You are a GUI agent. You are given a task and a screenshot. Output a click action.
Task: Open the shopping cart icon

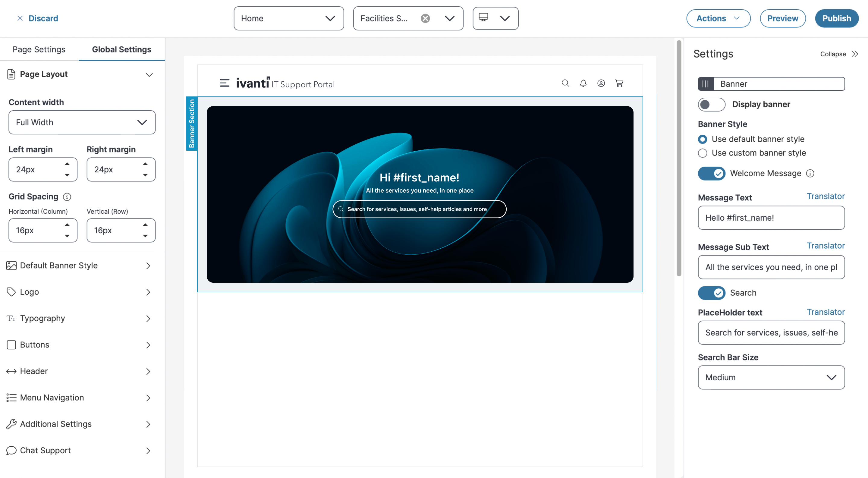(619, 83)
